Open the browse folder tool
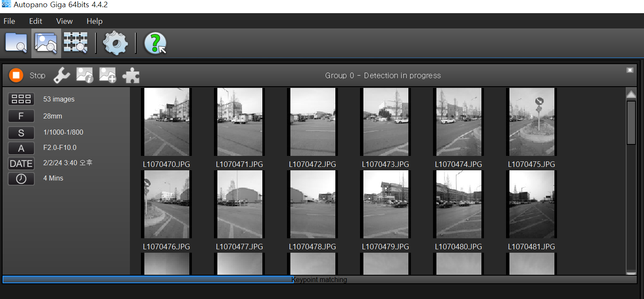This screenshot has height=299, width=644. 16,43
